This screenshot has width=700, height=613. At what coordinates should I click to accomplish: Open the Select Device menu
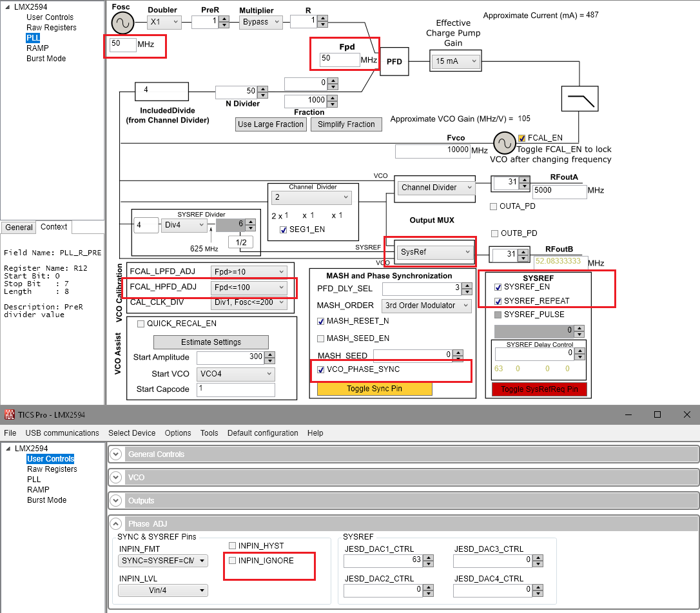[x=131, y=433]
